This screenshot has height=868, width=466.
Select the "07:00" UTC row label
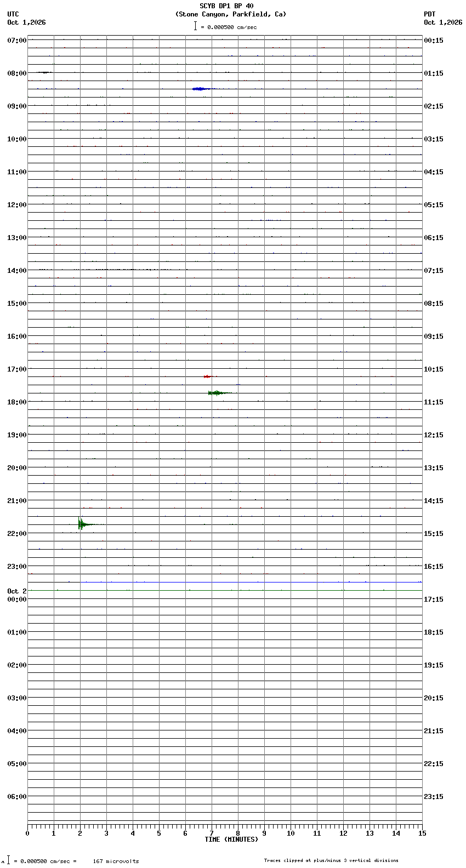click(17, 41)
